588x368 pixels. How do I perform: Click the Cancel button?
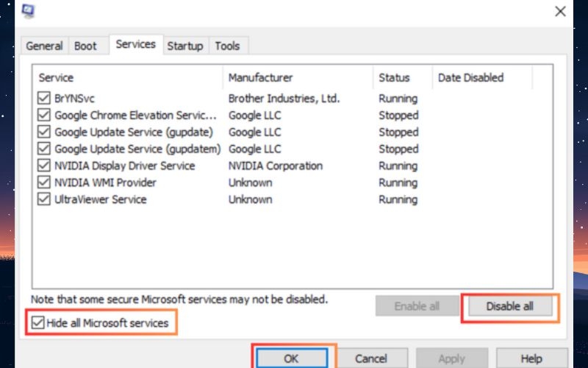[x=370, y=358]
